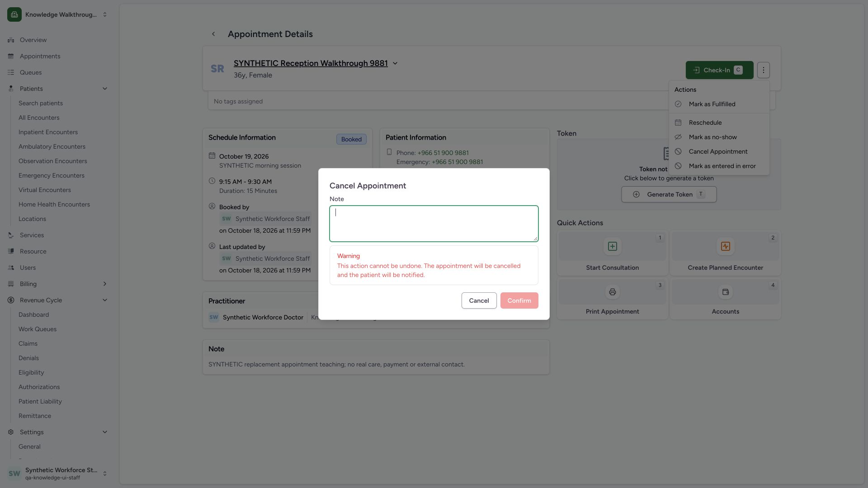Image resolution: width=868 pixels, height=488 pixels.
Task: Click the Create Planned Encounter pulse icon
Action: pos(725,246)
